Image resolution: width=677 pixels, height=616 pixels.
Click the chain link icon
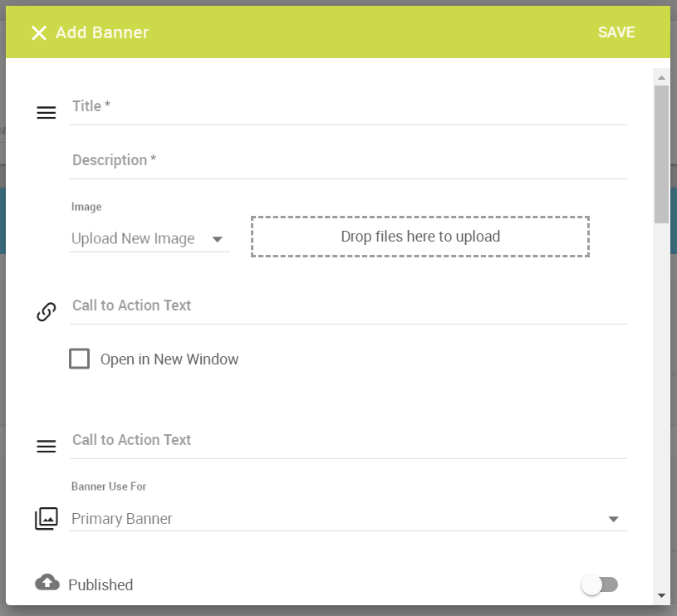47,311
